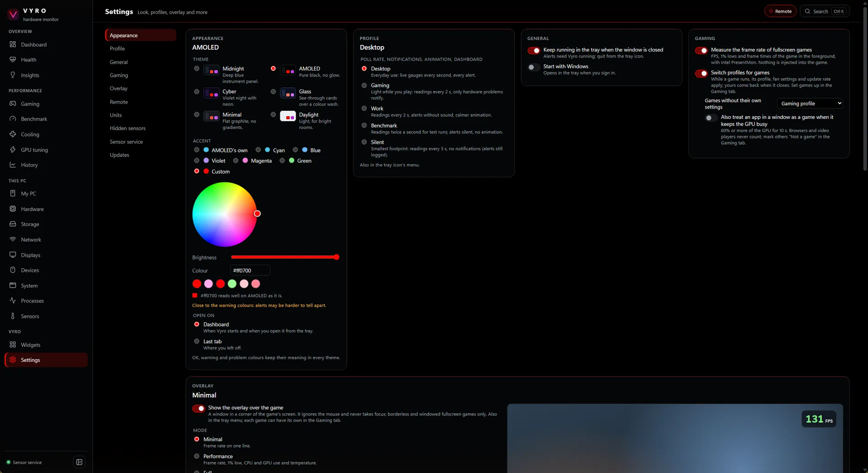Choose Last tab under Open on
The width and height of the screenshot is (868, 473).
pyautogui.click(x=196, y=341)
